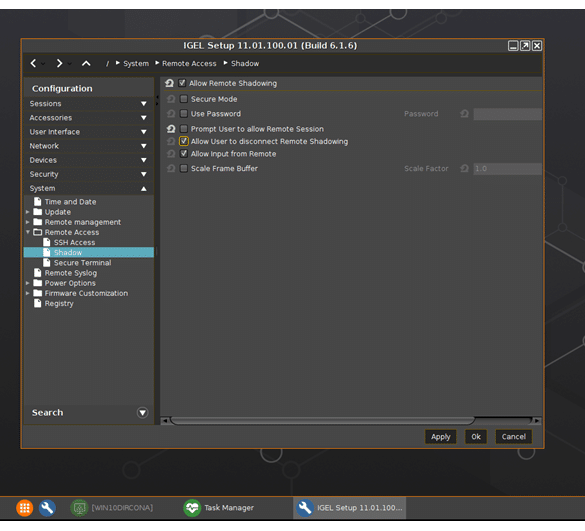
Task: Select IGEL Setup taskbar entry
Action: coord(350,508)
